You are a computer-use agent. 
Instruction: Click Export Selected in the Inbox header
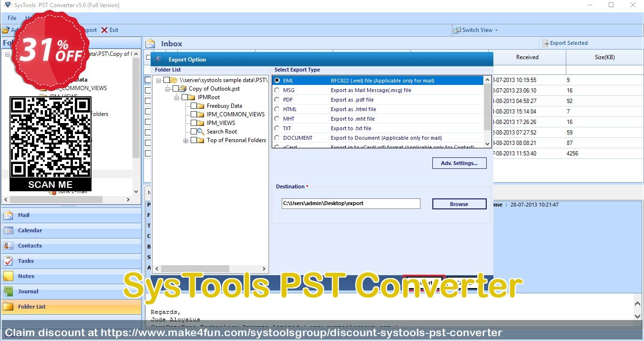[x=565, y=43]
